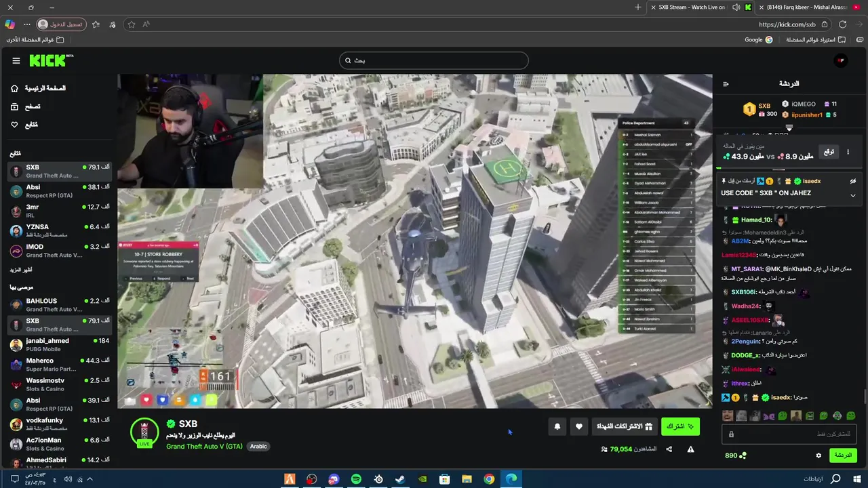The height and width of the screenshot is (488, 868).
Task: Open Ac7ionMan channel in sidebar
Action: point(60,444)
